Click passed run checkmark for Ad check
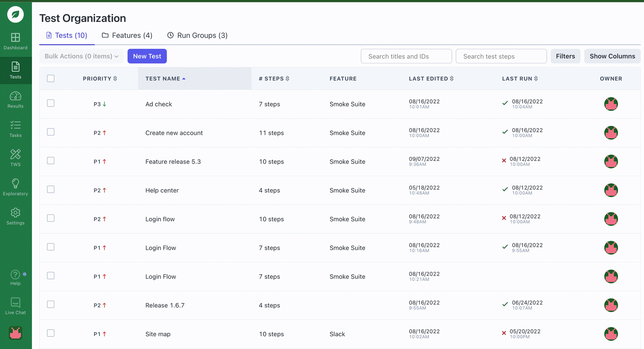This screenshot has height=349, width=644. (x=505, y=103)
